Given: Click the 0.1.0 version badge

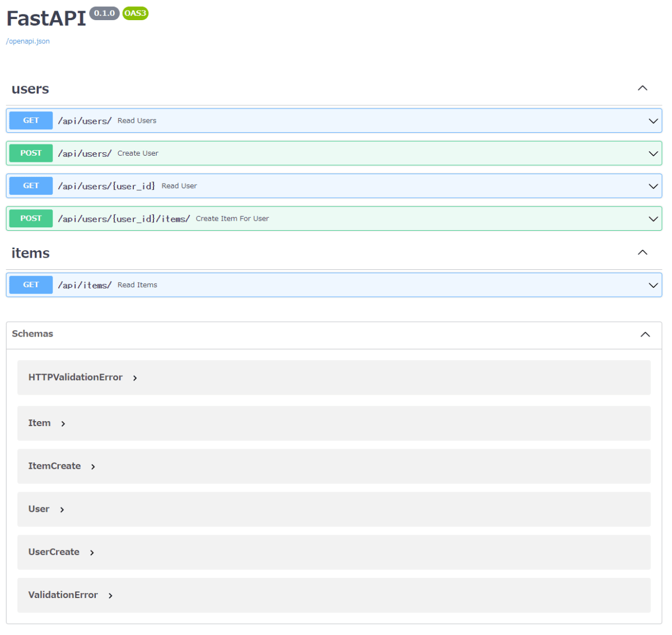Looking at the screenshot, I should (104, 13).
